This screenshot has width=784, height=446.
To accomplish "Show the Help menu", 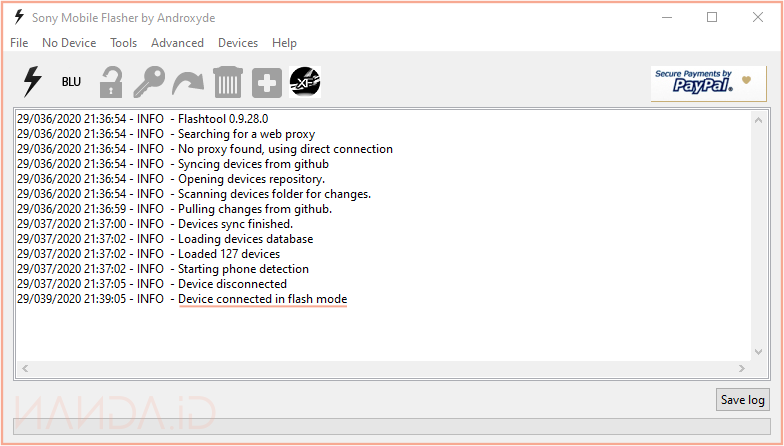I will [x=284, y=43].
